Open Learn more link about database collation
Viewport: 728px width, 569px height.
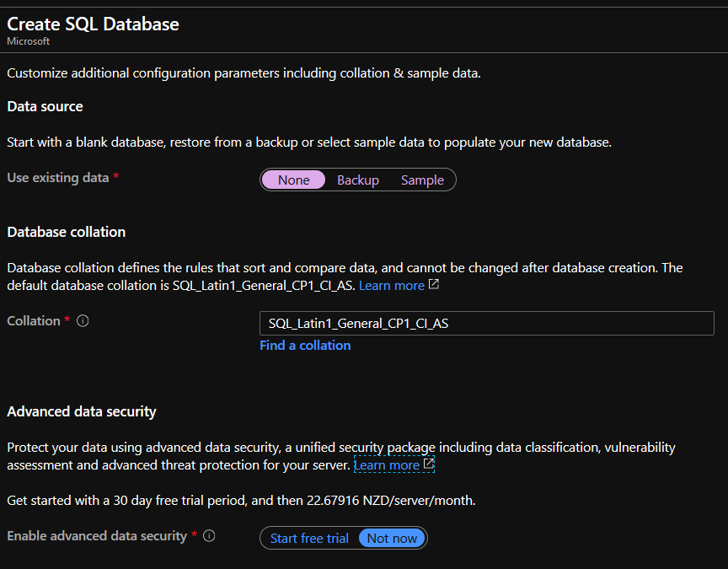(392, 285)
